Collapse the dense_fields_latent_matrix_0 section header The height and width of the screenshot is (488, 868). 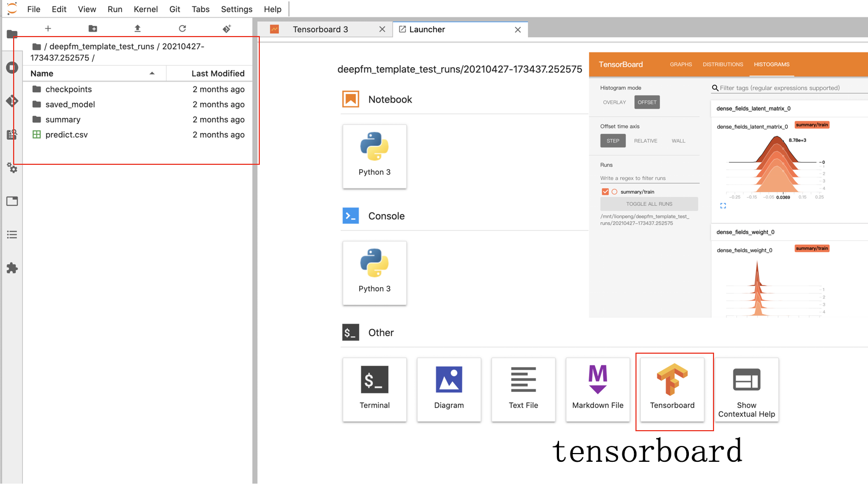(789, 109)
